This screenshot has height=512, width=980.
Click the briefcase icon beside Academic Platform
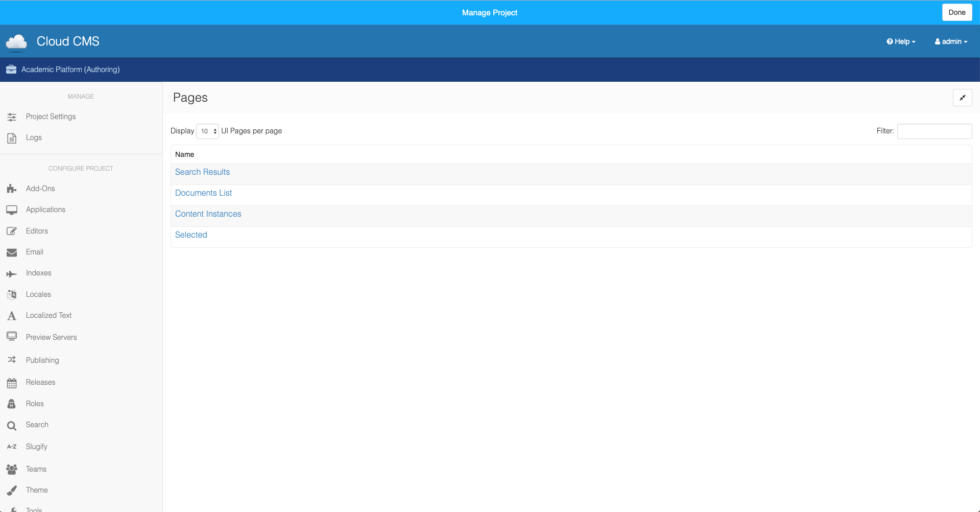click(11, 69)
